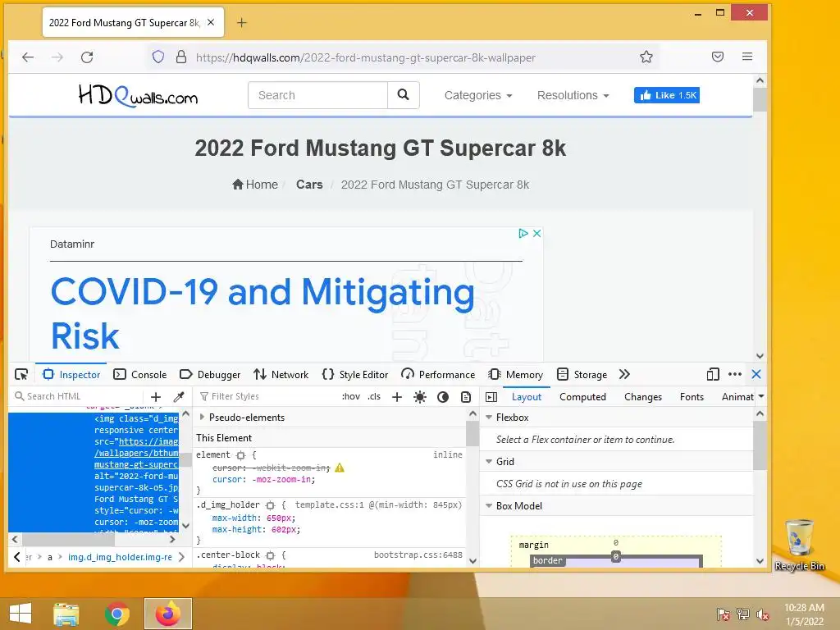840x630 pixels.
Task: Toggle dark color scheme simulation
Action: pyautogui.click(x=443, y=397)
